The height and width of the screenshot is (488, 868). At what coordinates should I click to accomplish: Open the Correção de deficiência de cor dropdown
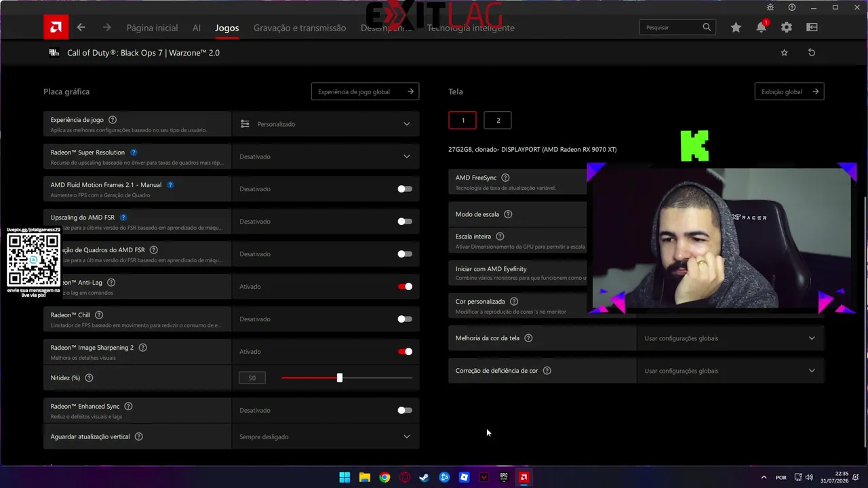(730, 371)
